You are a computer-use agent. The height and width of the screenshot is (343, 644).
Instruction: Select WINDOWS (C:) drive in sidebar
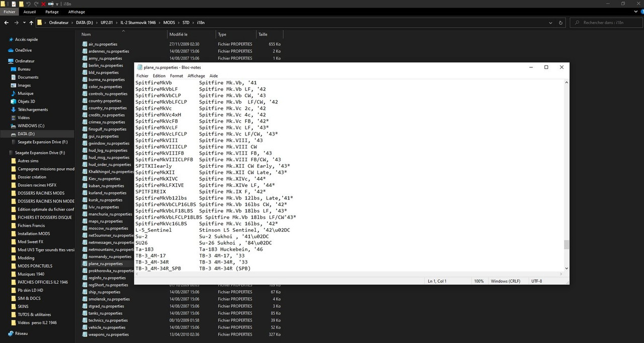[31, 125]
